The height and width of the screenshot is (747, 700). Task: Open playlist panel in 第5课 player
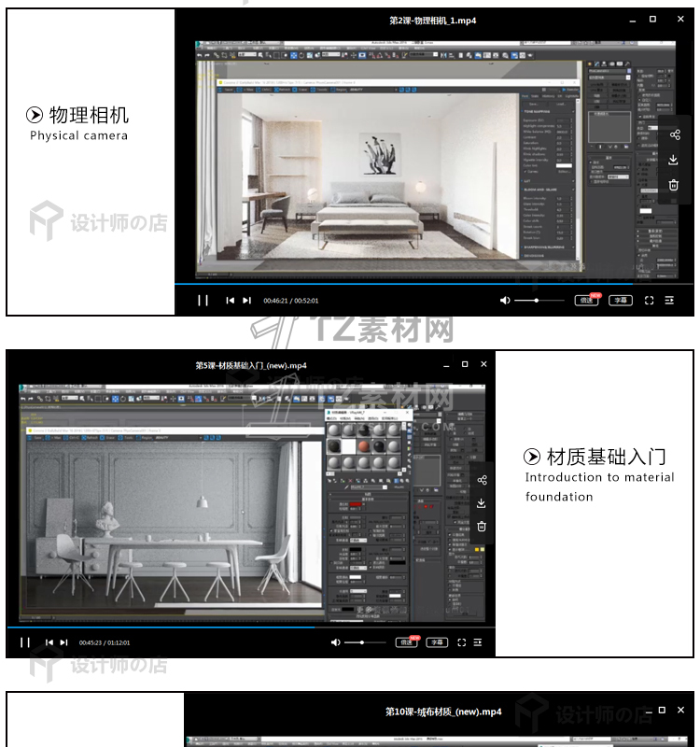click(478, 642)
